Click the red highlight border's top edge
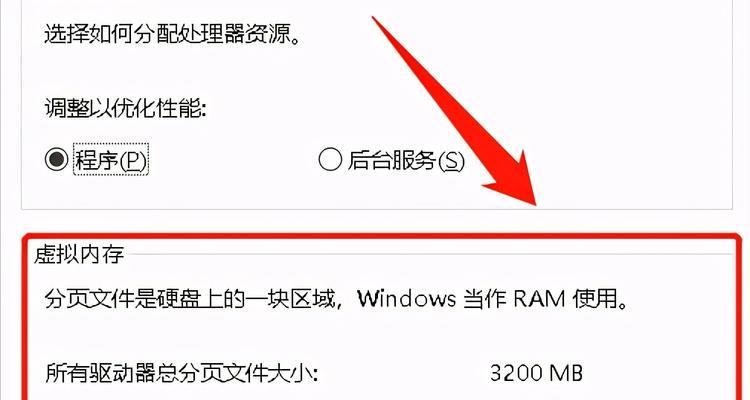The width and height of the screenshot is (750, 400). pos(383,236)
